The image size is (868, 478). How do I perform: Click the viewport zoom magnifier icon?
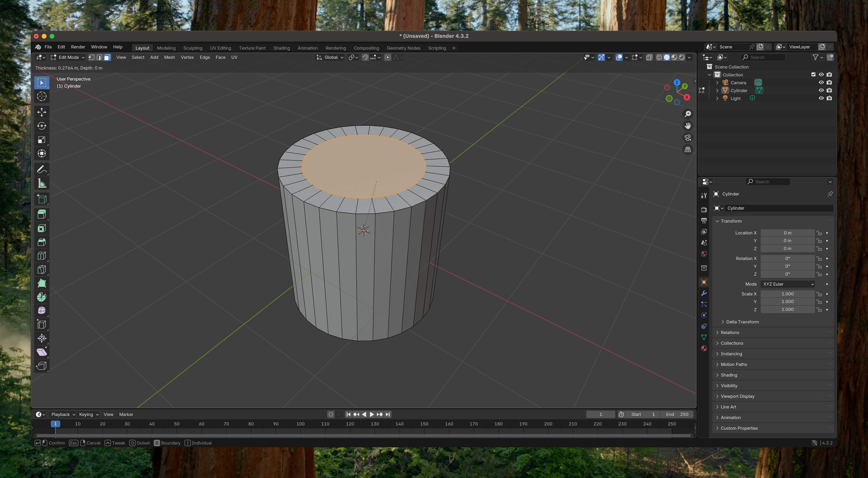point(688,114)
